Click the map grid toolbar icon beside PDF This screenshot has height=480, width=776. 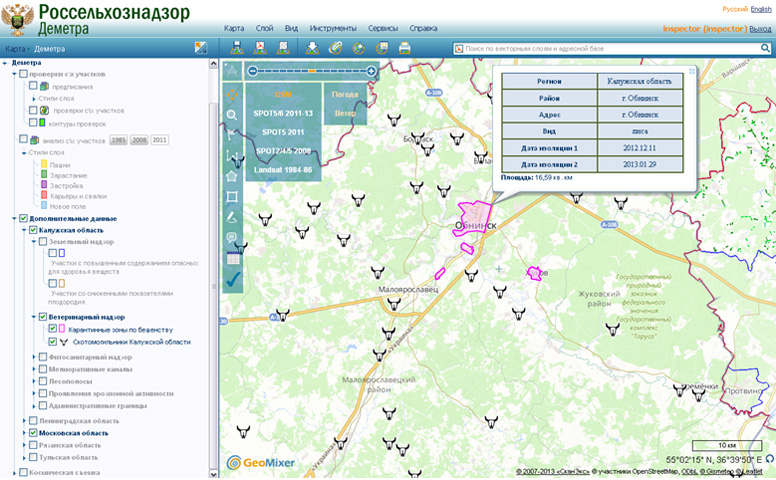pyautogui.click(x=283, y=48)
